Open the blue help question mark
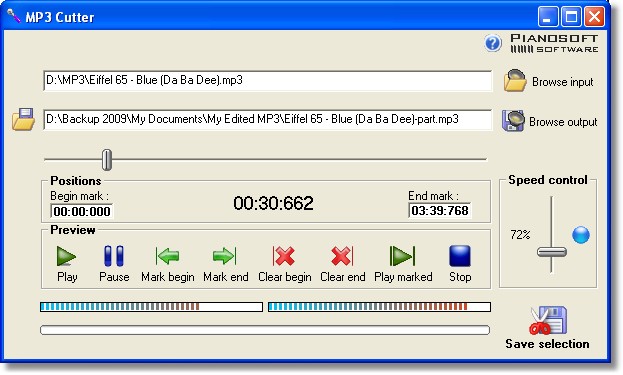Viewport: 623px width, 375px height. tap(493, 43)
